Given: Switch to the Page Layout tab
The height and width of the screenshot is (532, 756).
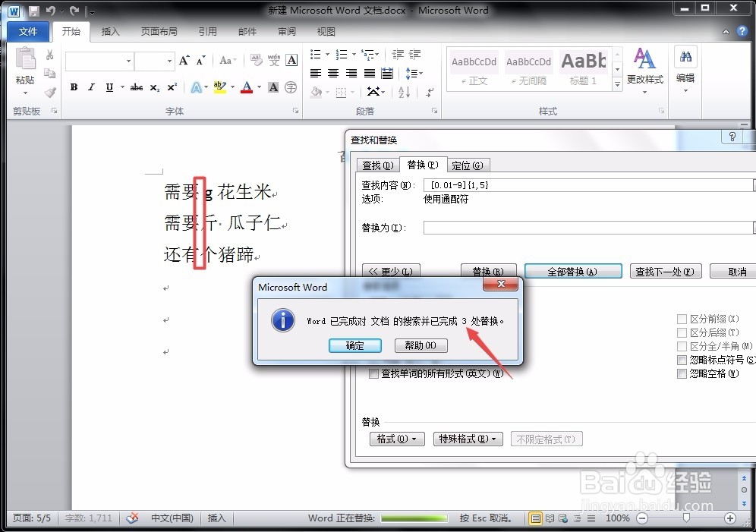Looking at the screenshot, I should (x=159, y=31).
